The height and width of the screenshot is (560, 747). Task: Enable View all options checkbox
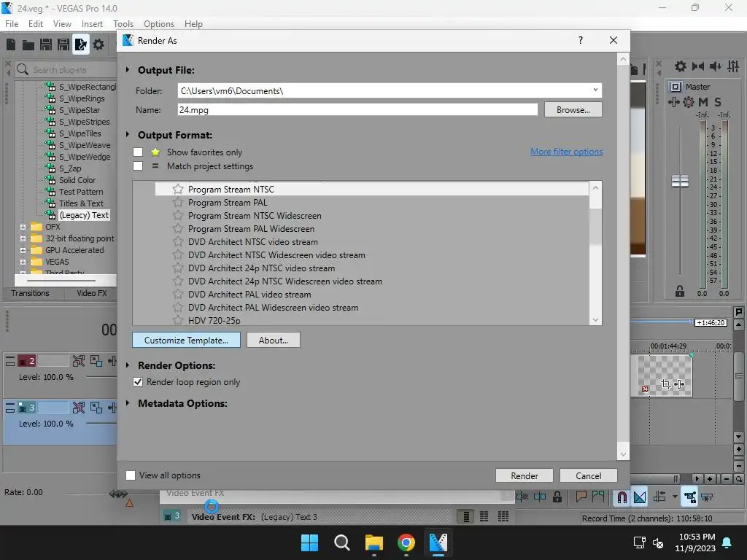[131, 475]
